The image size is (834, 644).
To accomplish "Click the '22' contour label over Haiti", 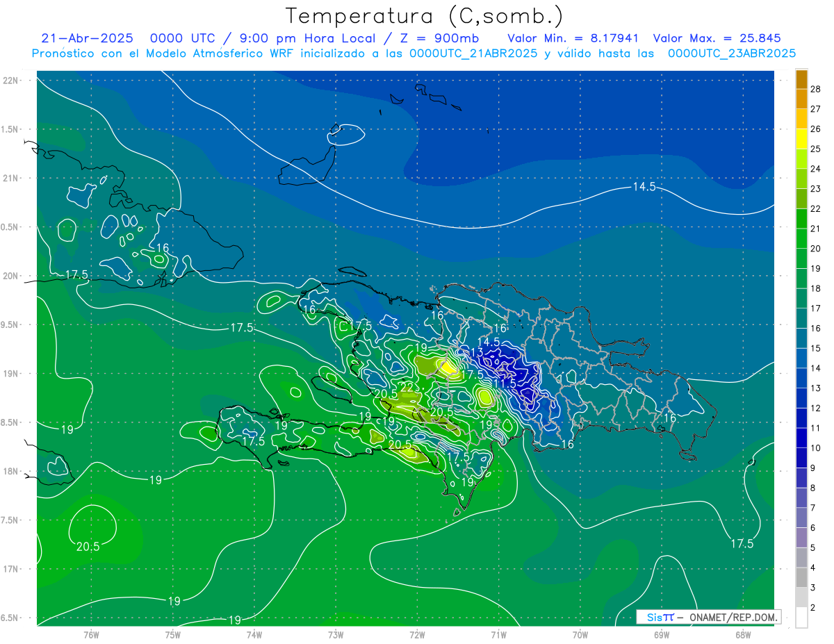I will [407, 387].
